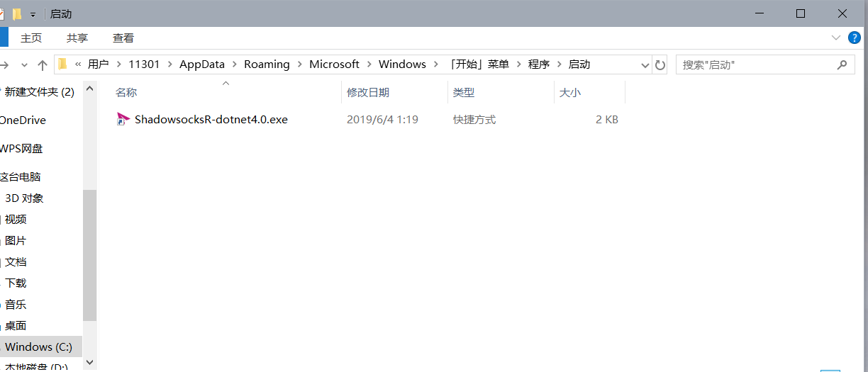Image resolution: width=868 pixels, height=372 pixels.
Task: Click the 快捷方式 type cell
Action: [x=474, y=120]
